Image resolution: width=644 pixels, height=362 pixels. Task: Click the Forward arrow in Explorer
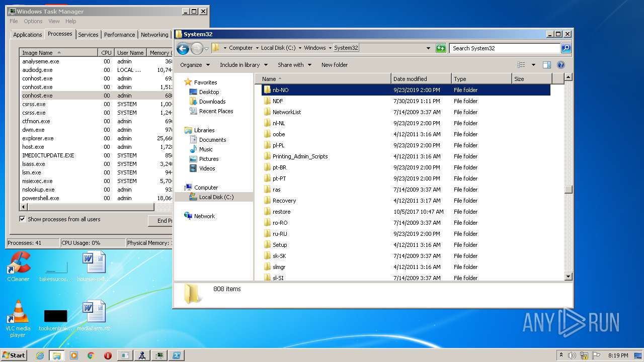tap(197, 48)
